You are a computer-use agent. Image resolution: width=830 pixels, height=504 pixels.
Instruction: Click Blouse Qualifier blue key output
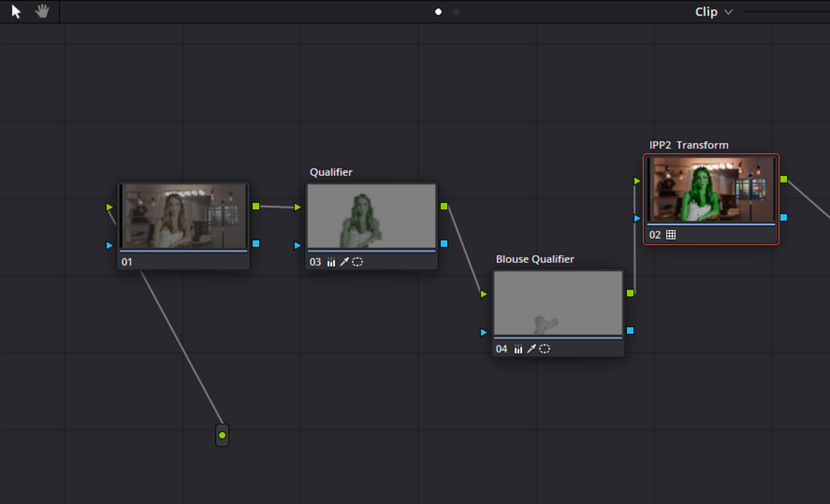630,330
